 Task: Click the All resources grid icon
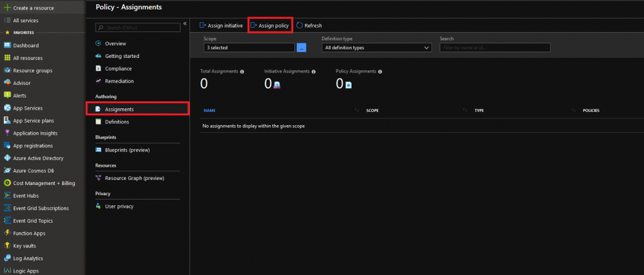pyautogui.click(x=7, y=58)
